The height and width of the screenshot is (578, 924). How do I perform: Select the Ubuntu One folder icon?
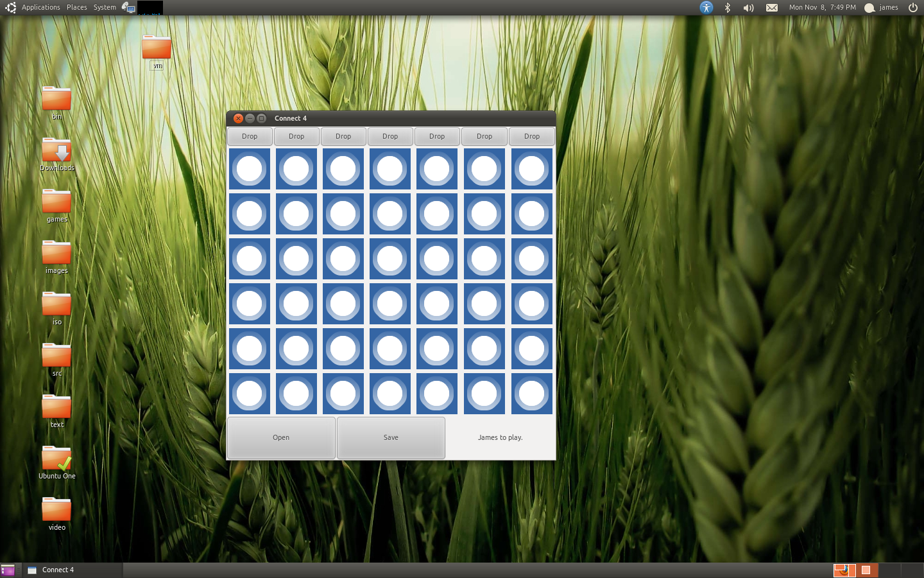coord(56,459)
